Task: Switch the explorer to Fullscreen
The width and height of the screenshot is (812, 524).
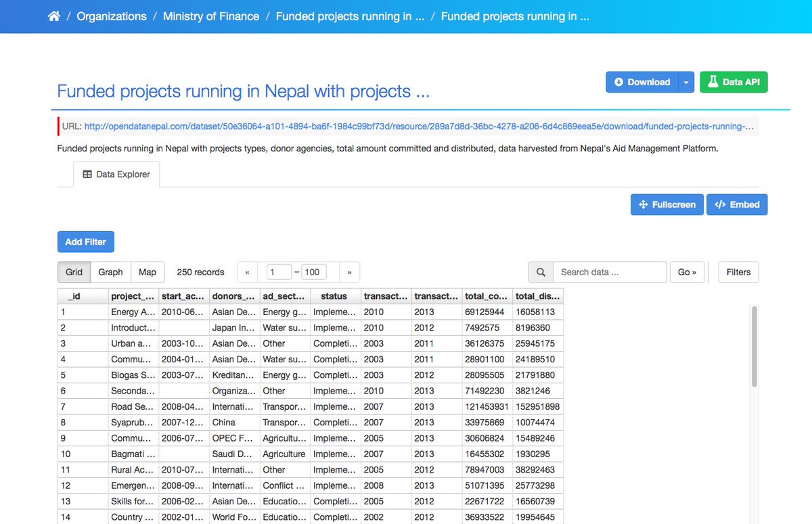Action: click(x=667, y=204)
